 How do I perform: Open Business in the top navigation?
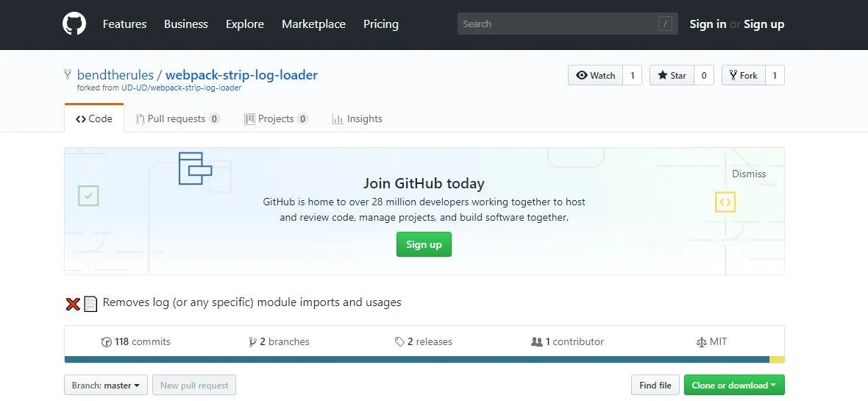point(186,24)
